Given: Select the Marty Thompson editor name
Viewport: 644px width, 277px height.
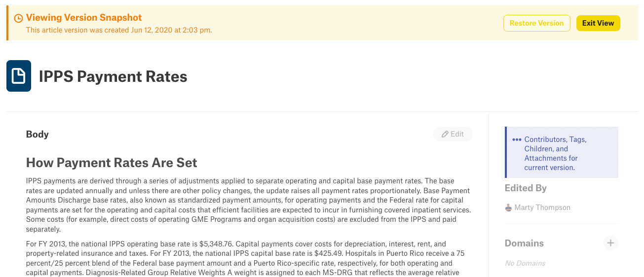Looking at the screenshot, I should click(x=542, y=208).
